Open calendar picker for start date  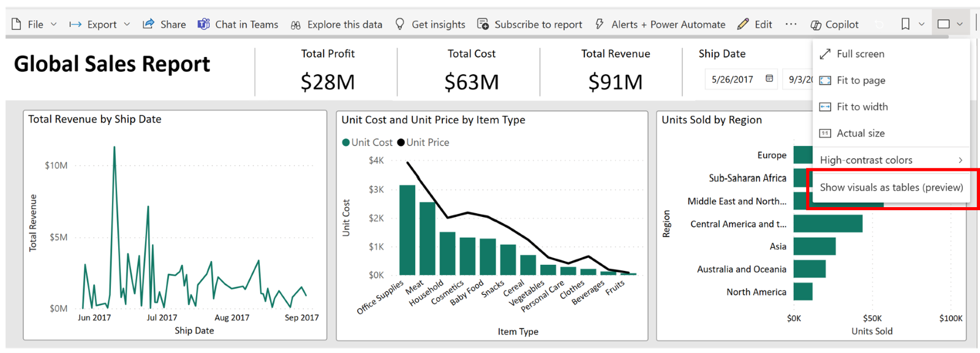click(x=769, y=78)
